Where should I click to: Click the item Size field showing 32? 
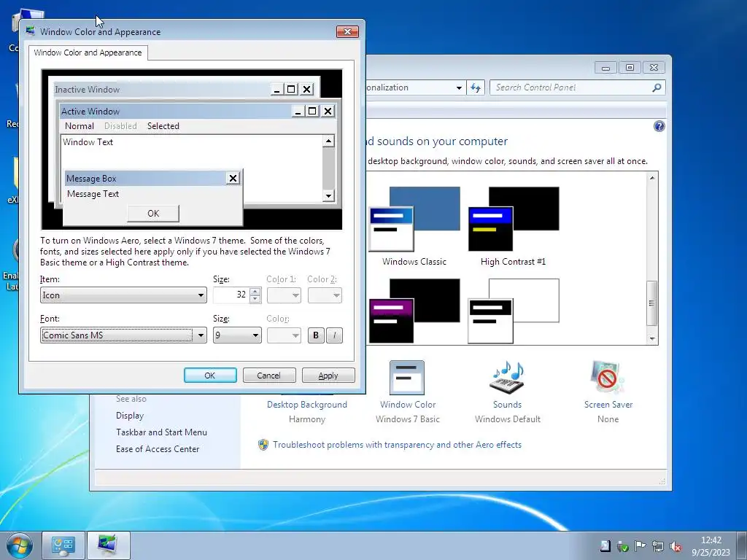231,295
